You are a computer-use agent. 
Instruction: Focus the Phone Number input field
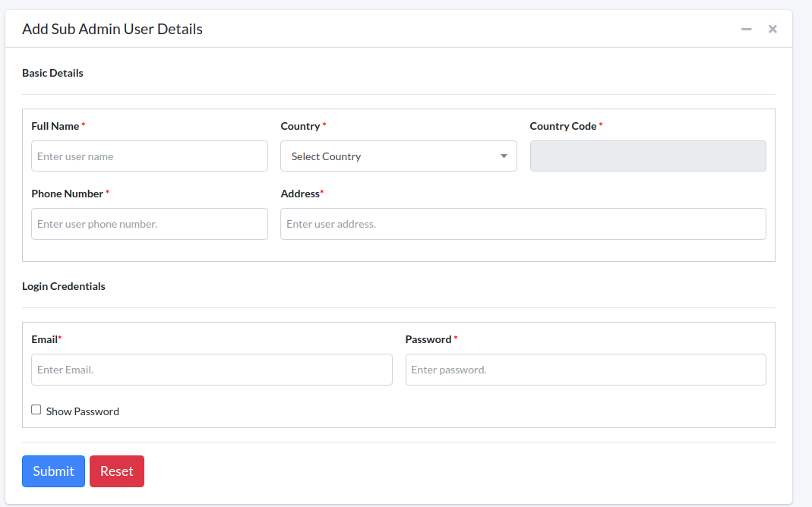(x=150, y=224)
